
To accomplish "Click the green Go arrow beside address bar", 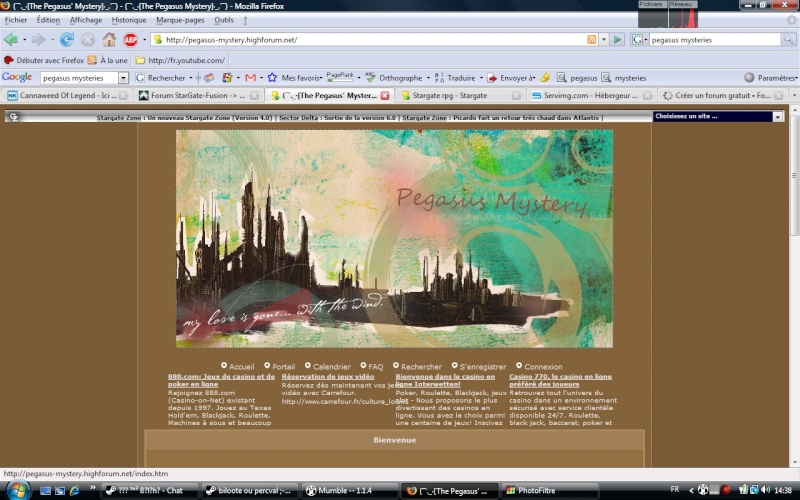I will (x=617, y=39).
